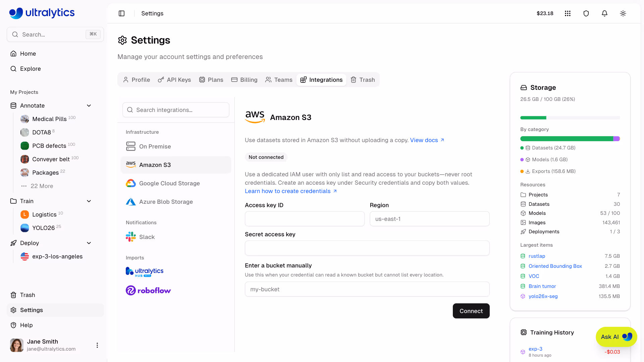Switch to Plans tab
644x362 pixels.
coord(211,80)
